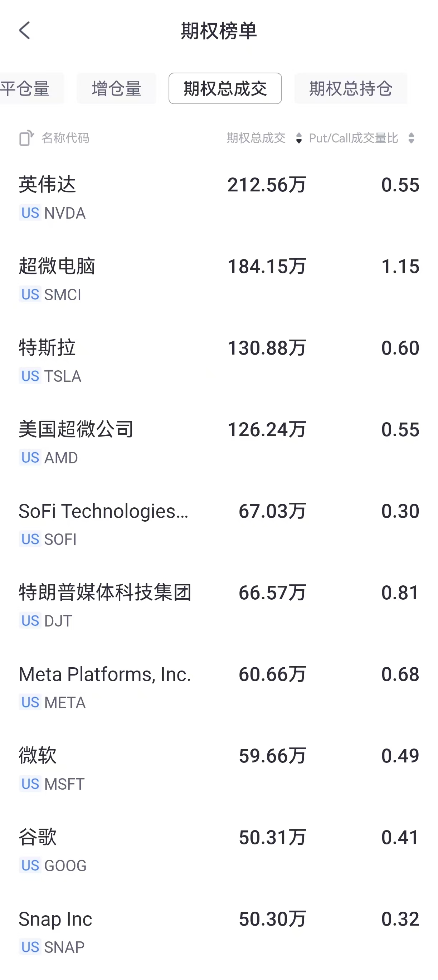
Task: Open 超微电脑 SMCI row
Action: tap(219, 280)
